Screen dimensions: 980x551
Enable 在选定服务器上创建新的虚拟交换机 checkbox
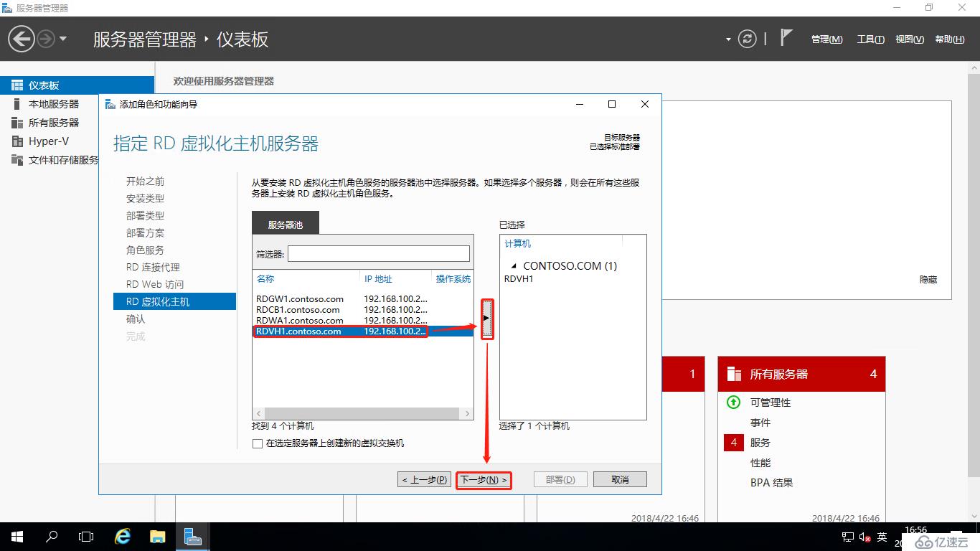[258, 443]
